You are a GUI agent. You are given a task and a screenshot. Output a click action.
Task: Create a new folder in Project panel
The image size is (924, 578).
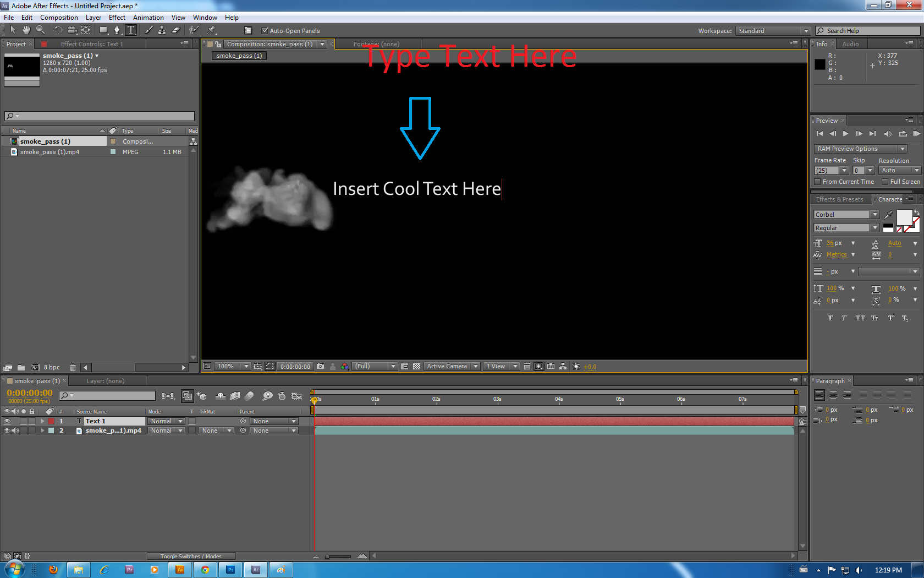point(21,368)
